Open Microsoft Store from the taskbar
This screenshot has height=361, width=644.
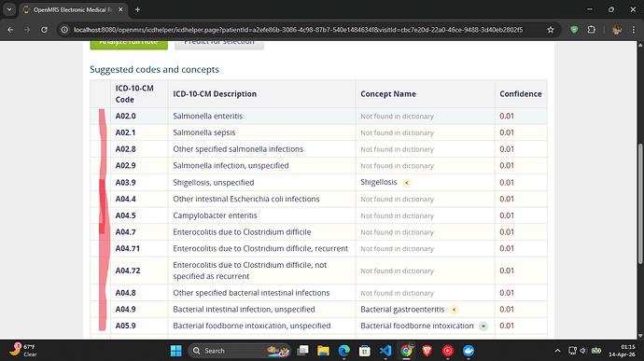[x=364, y=351]
